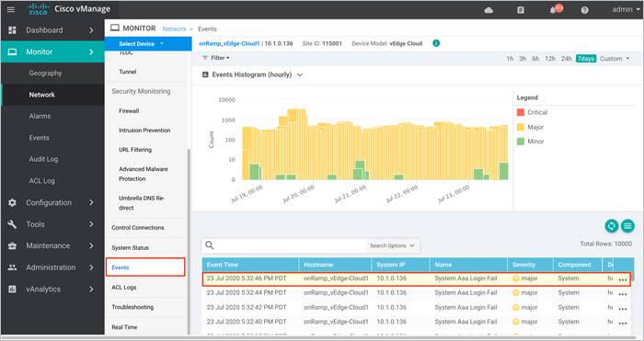
Task: Expand the Administration menu chevron
Action: coord(91,267)
